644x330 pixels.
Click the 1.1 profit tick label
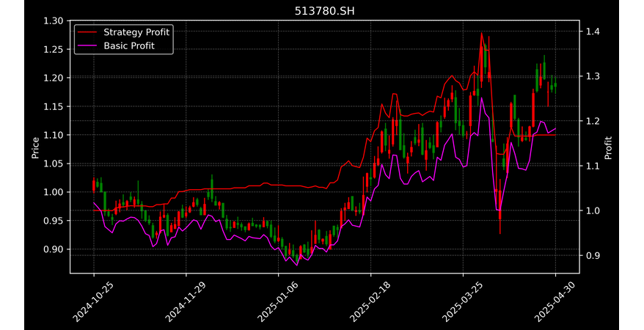(593, 166)
